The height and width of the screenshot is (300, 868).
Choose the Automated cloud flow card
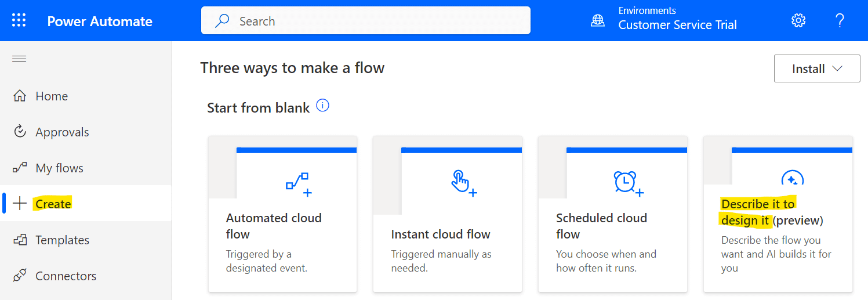[282, 214]
